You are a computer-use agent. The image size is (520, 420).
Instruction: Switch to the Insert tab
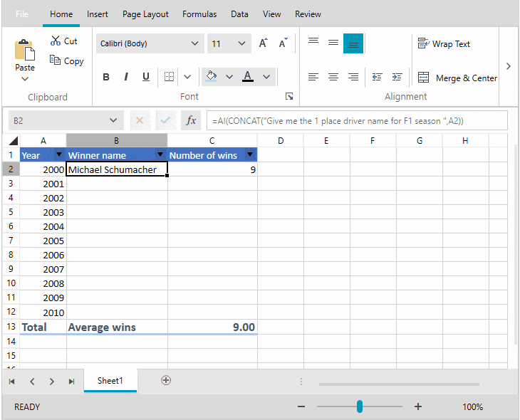tap(97, 14)
